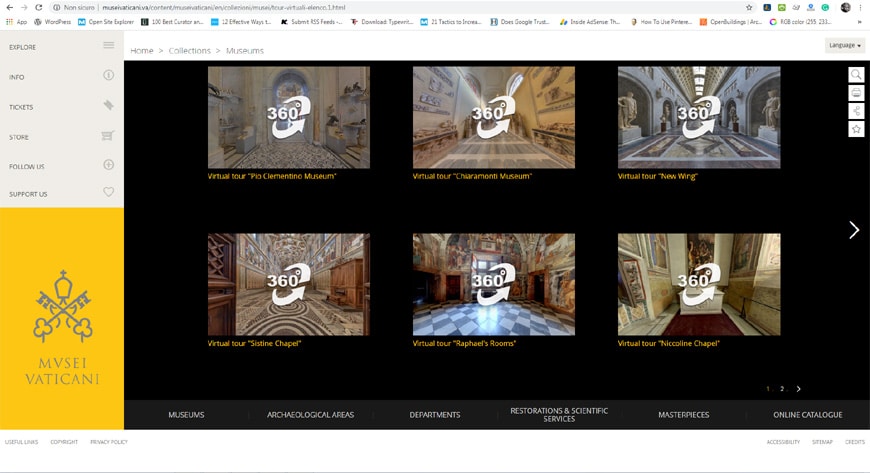
Task: Open Virtual tour "Sistine Chapel" link
Action: [x=254, y=343]
